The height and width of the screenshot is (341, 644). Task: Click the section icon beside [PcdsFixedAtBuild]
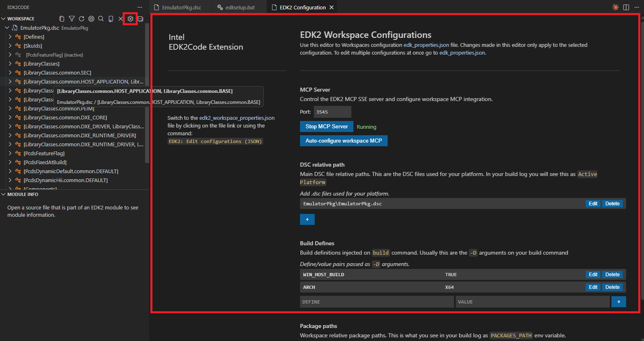coord(18,162)
